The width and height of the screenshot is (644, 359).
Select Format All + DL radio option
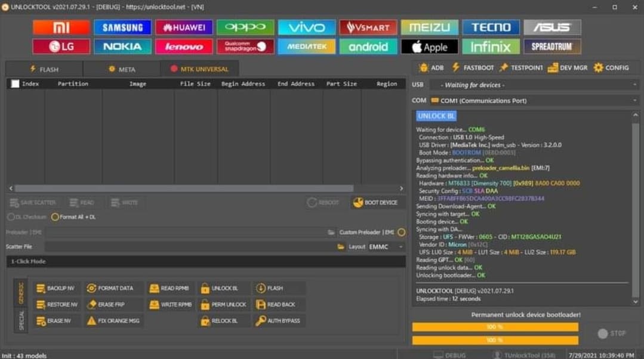73,217
